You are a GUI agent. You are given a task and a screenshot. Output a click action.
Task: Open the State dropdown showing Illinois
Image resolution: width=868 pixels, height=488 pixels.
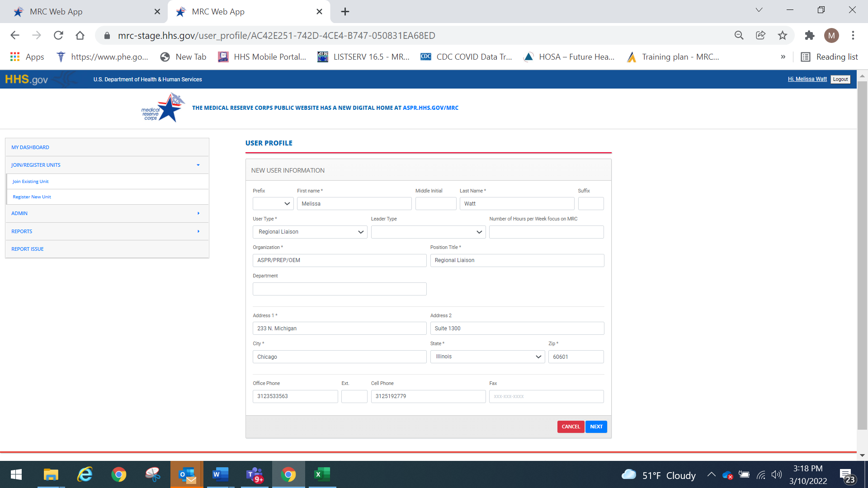point(487,357)
